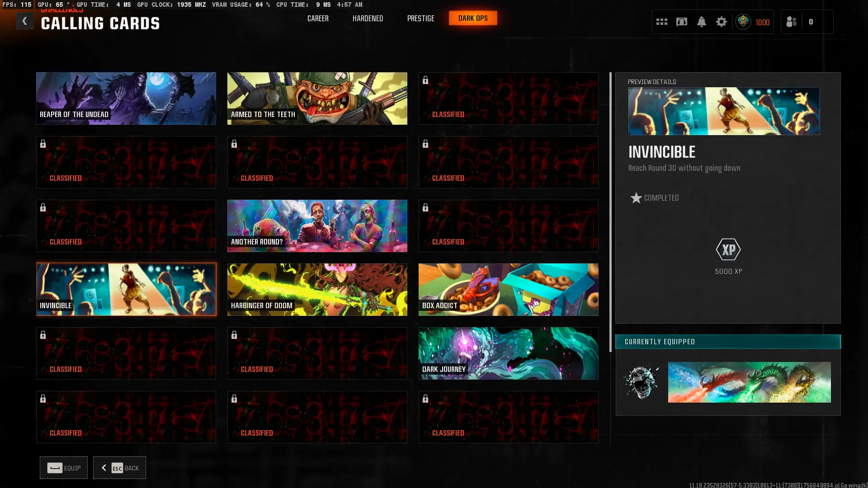The image size is (868, 488).
Task: Select the Dark Journey calling card
Action: 508,353
